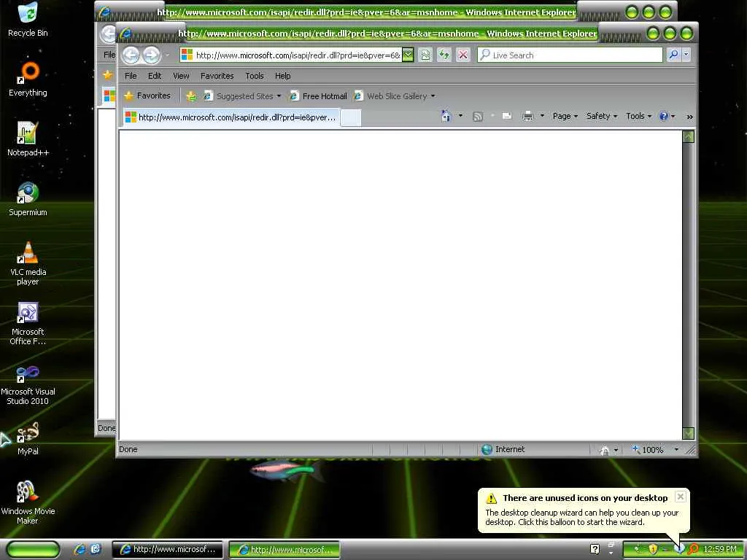The image size is (747, 560).
Task: Go forward with the Forward arrow button
Action: tap(152, 55)
